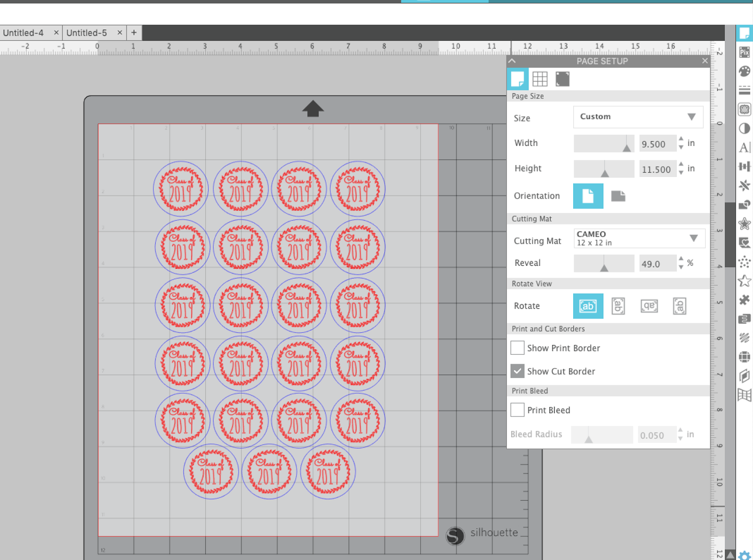Select portrait orientation
The image size is (753, 560).
pos(588,196)
